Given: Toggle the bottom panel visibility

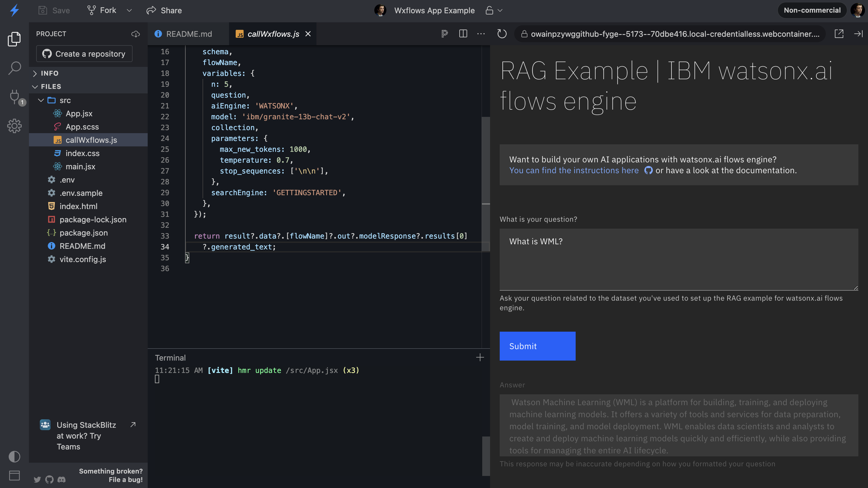Looking at the screenshot, I should [14, 476].
